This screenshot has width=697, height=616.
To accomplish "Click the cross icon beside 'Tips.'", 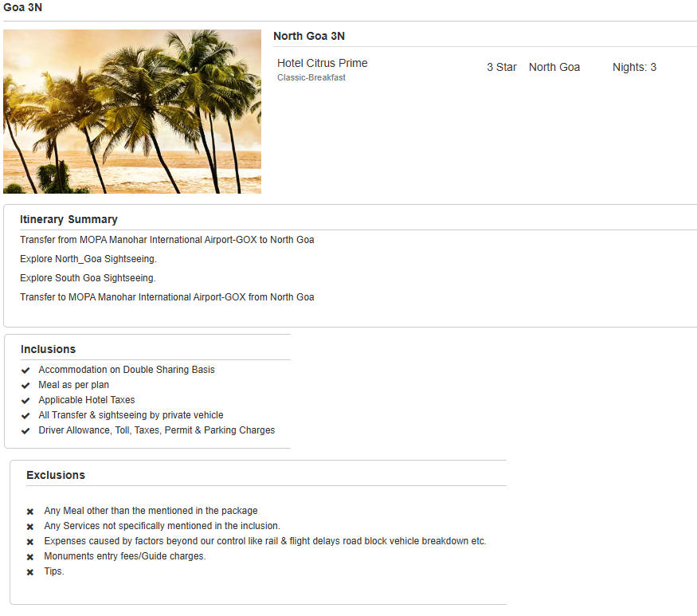I will pos(30,572).
